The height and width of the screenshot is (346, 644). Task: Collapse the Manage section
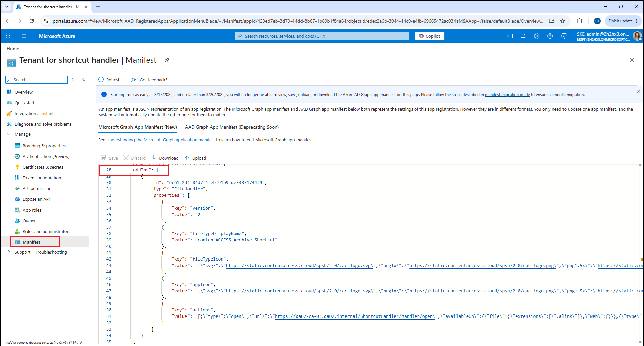coord(9,134)
